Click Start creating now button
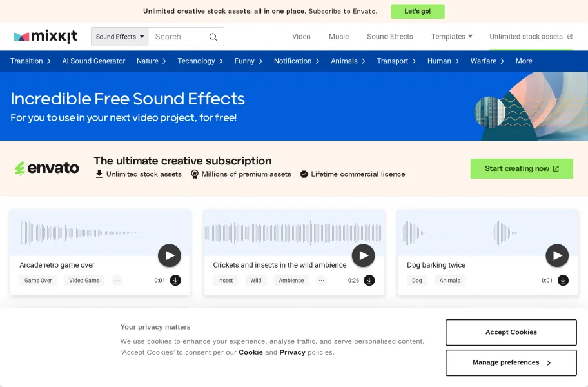Viewport: 588px width, 387px height. click(x=522, y=168)
